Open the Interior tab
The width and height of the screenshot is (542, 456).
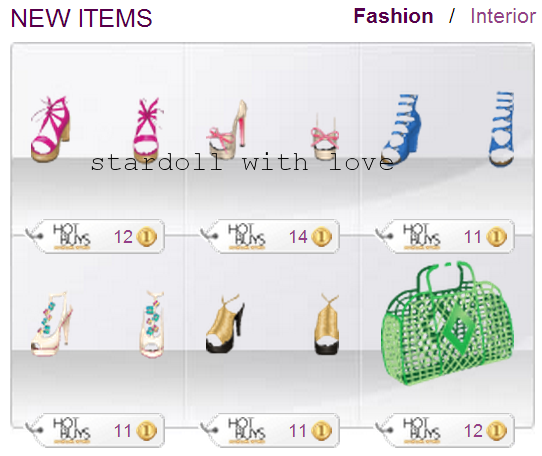(503, 16)
